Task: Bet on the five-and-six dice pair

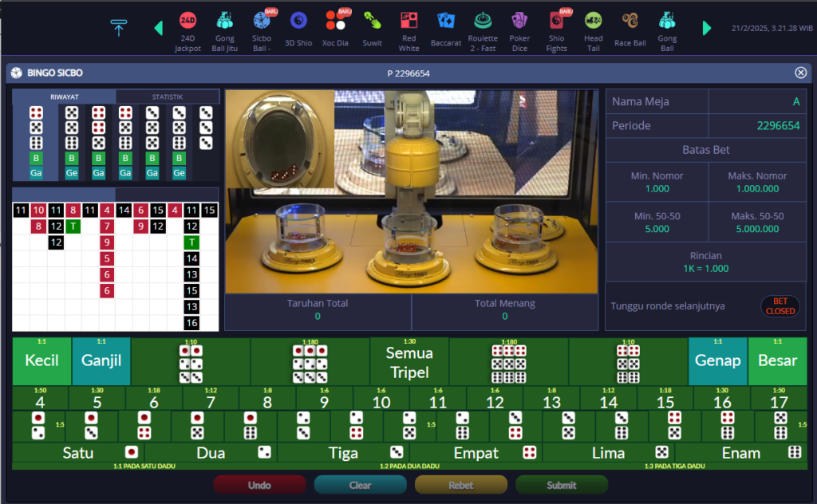Action: tap(780, 425)
